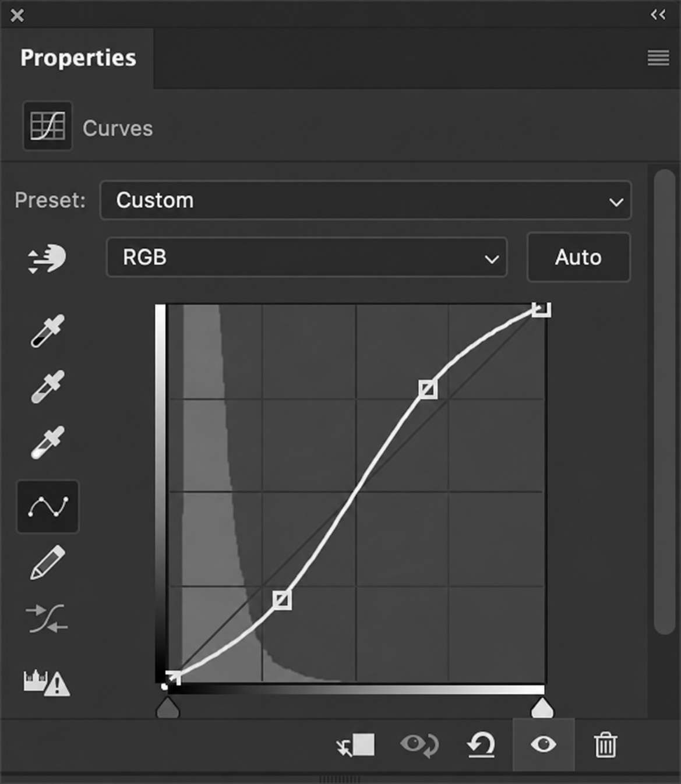This screenshot has height=784, width=681.
Task: Toggle view previous state icon
Action: coord(419,745)
